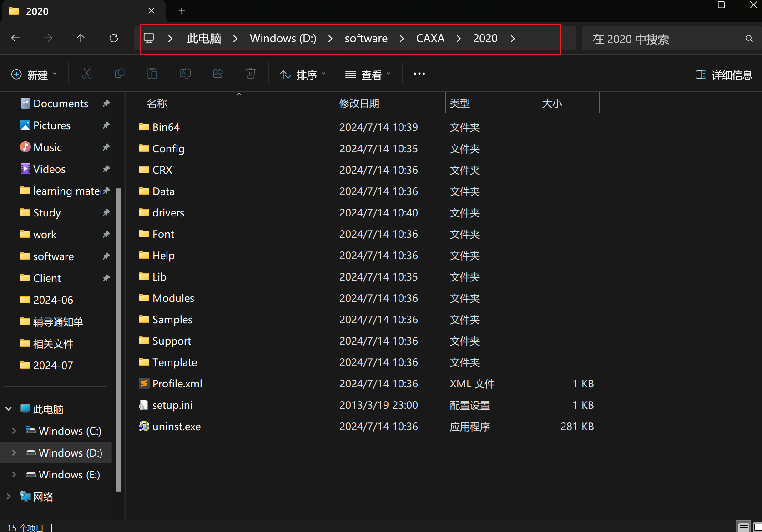Open the Client folder in sidebar
Screen dimensions: 762x532
47,278
